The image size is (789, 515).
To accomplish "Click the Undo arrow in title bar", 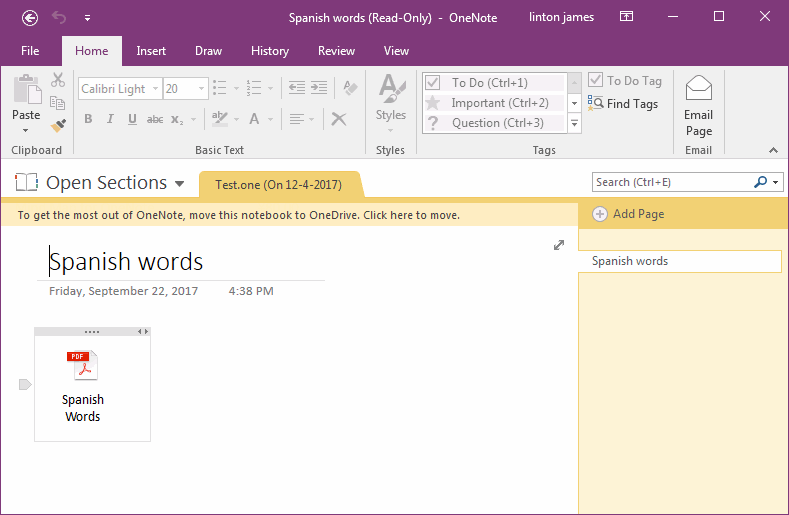I will [59, 18].
